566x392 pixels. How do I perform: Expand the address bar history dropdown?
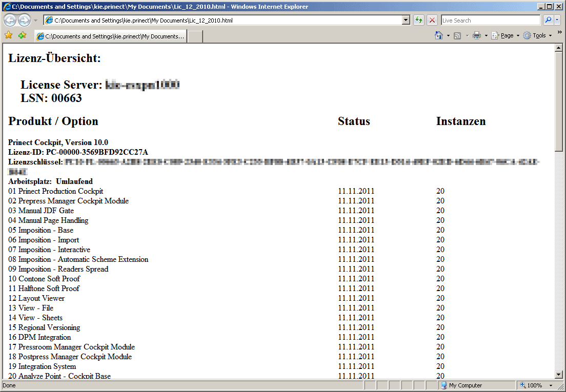click(406, 20)
